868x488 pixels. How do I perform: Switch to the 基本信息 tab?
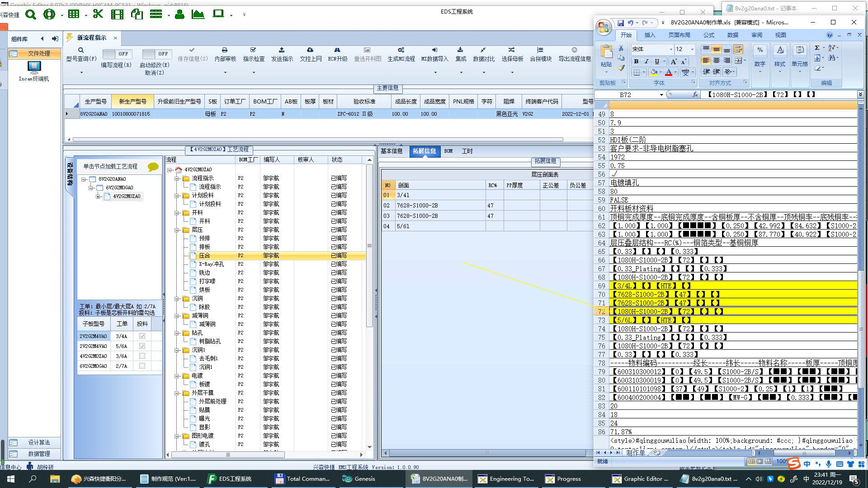pyautogui.click(x=392, y=151)
